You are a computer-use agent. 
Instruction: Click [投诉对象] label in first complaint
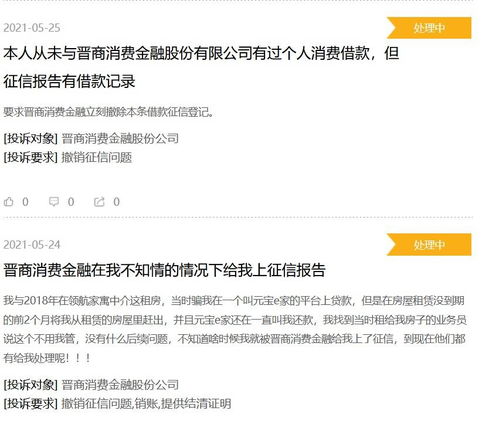pos(31,139)
